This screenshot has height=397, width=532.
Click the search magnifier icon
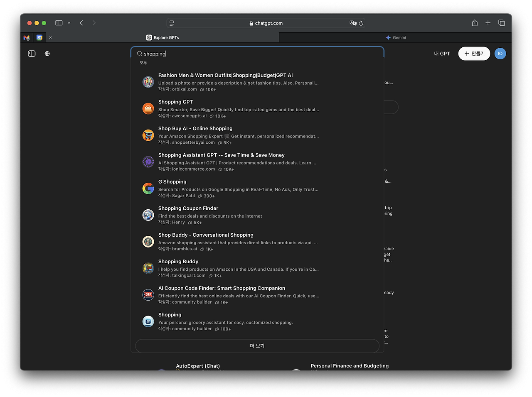point(140,54)
